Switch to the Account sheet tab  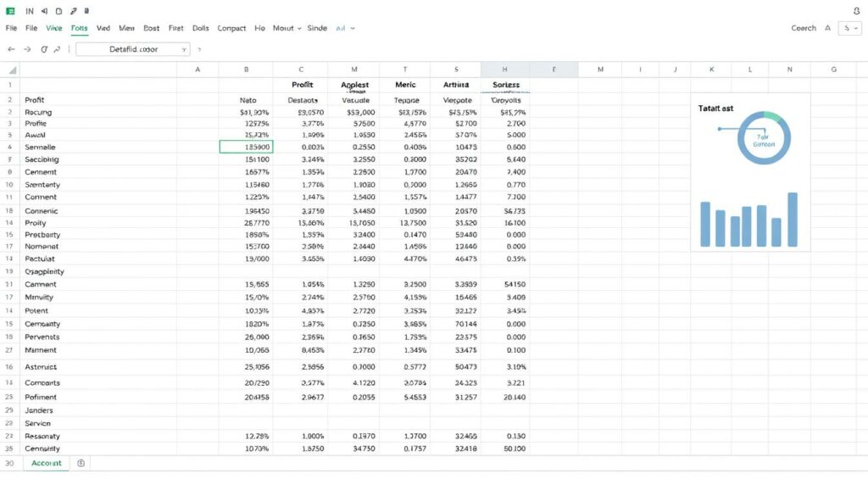pyautogui.click(x=47, y=463)
